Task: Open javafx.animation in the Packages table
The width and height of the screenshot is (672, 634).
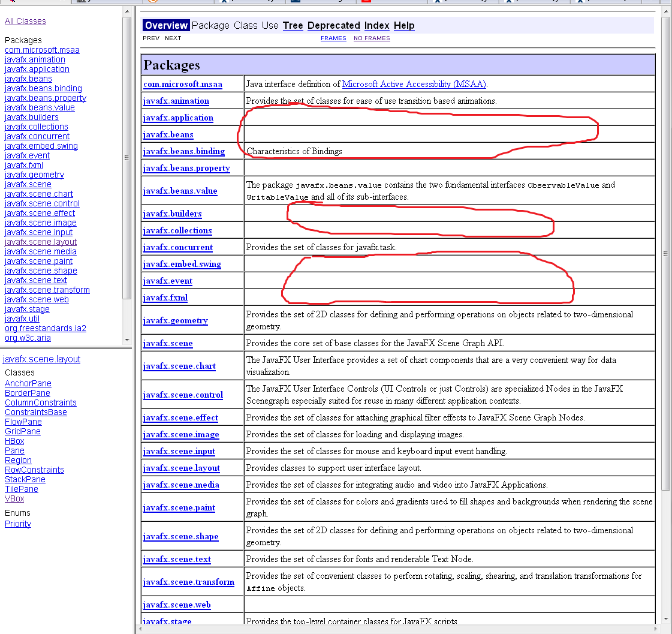Action: point(176,101)
